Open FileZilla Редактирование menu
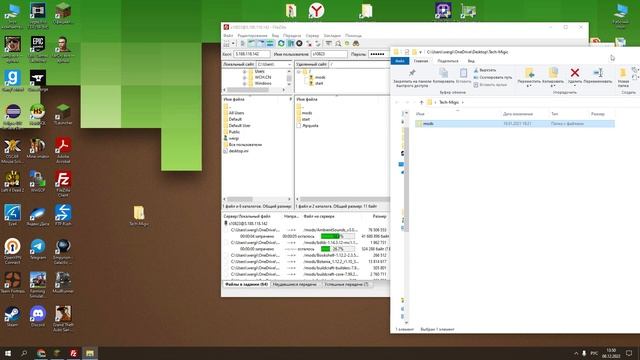This screenshot has width=640, height=360. pos(253,36)
